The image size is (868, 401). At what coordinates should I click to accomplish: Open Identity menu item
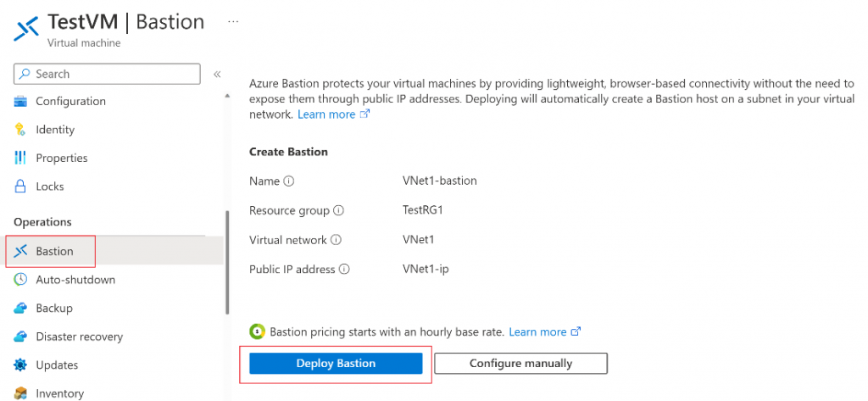(x=55, y=130)
